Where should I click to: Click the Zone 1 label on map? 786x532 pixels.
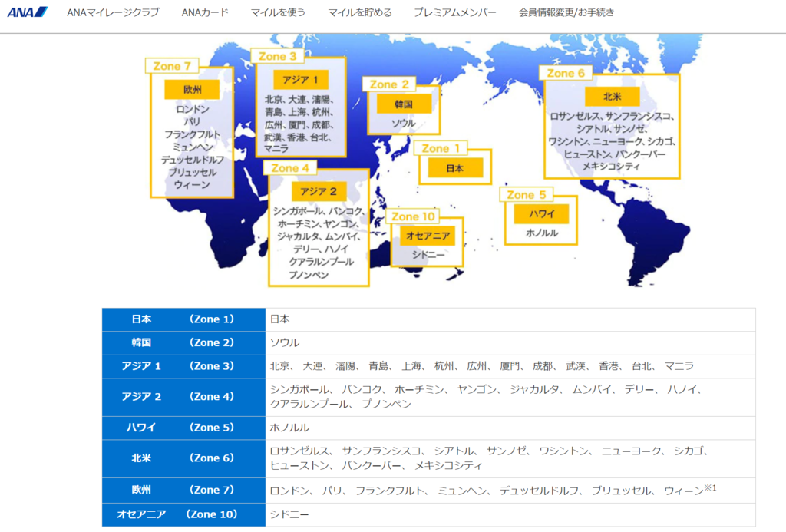tap(441, 148)
